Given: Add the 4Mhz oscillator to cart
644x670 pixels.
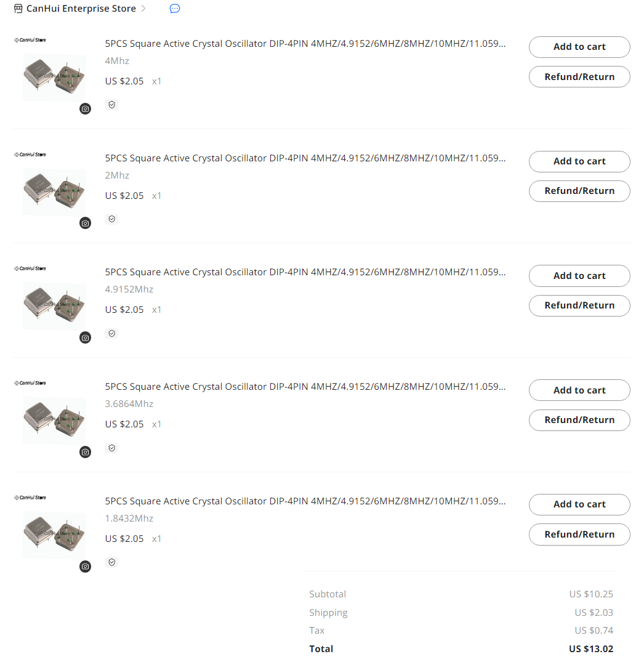Looking at the screenshot, I should [x=579, y=47].
